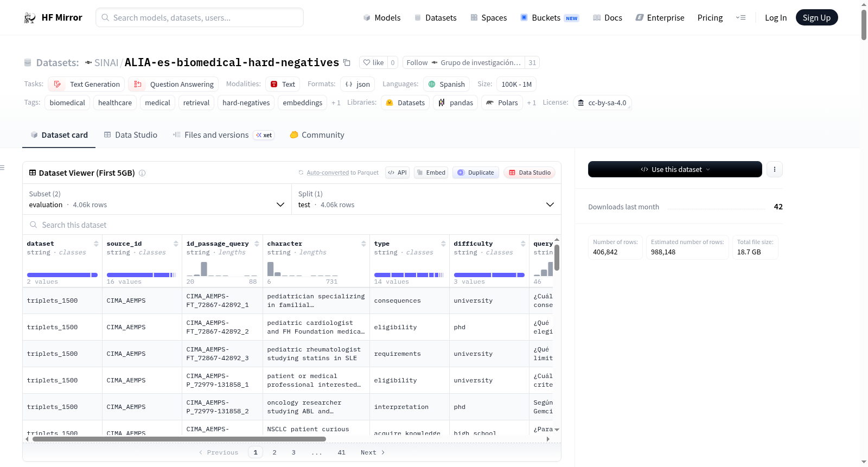Filter by the Spanish language tag
This screenshot has width=868, height=467.
446,84
